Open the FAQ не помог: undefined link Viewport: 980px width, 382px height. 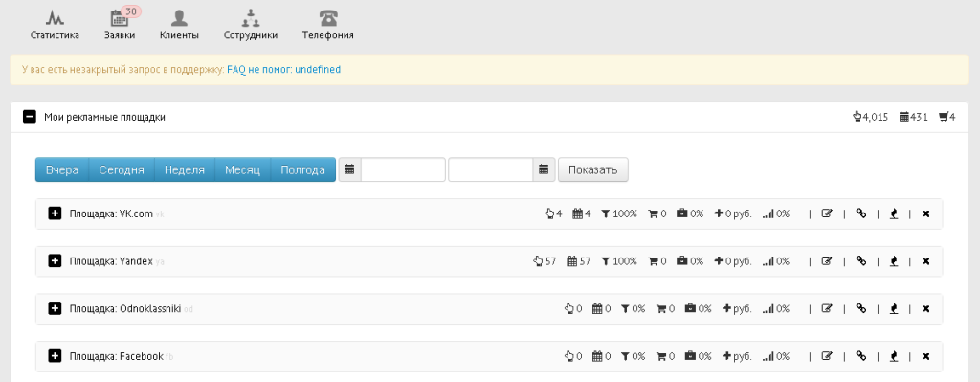pos(283,69)
